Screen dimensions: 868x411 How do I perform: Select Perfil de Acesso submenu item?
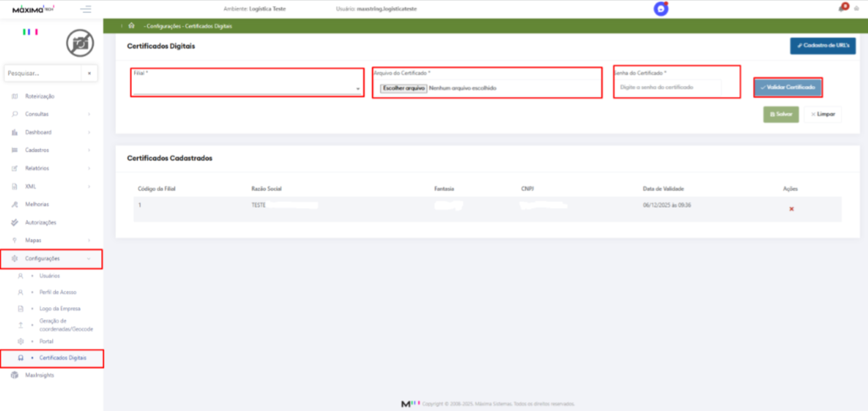point(58,292)
